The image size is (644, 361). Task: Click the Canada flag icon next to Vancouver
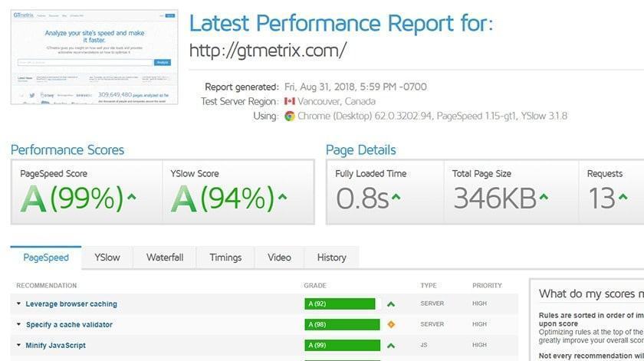click(x=290, y=101)
